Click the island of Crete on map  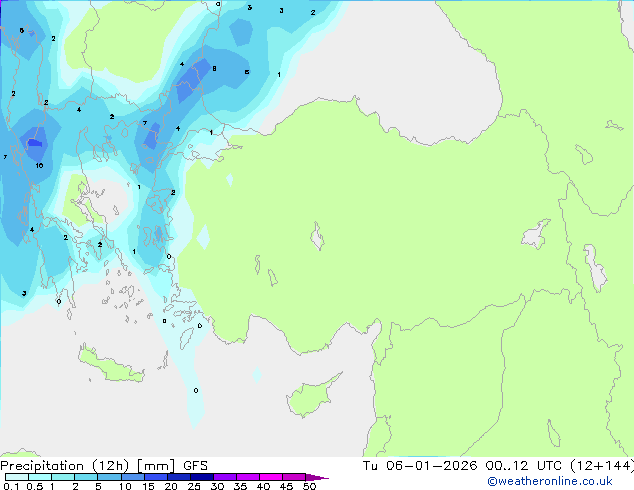[111, 365]
